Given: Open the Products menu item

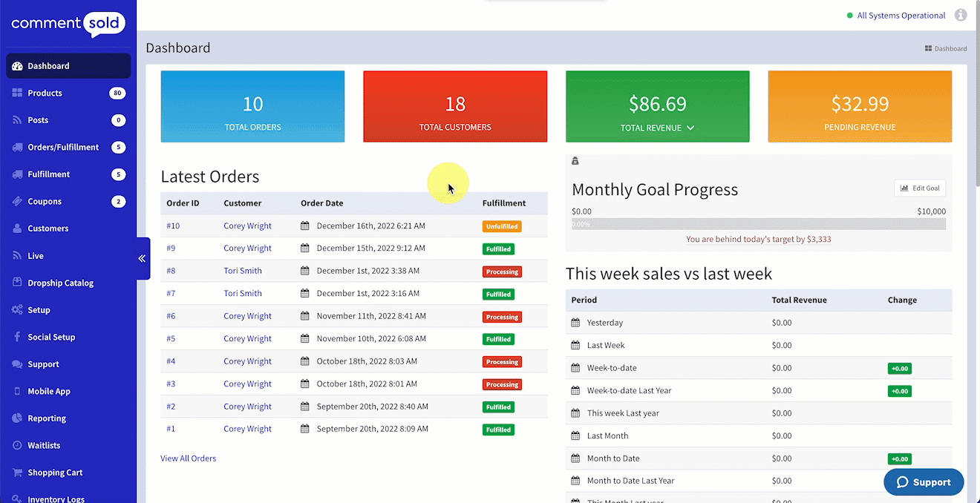Looking at the screenshot, I should 45,93.
